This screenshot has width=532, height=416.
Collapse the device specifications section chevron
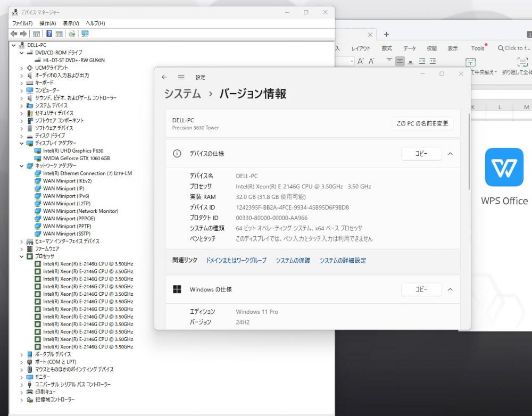click(450, 154)
